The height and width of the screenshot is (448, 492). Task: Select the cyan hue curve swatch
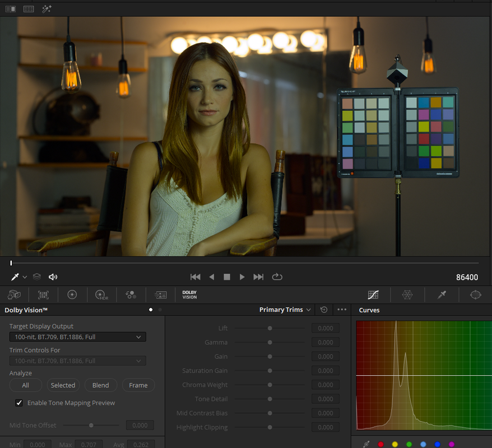pyautogui.click(x=423, y=444)
